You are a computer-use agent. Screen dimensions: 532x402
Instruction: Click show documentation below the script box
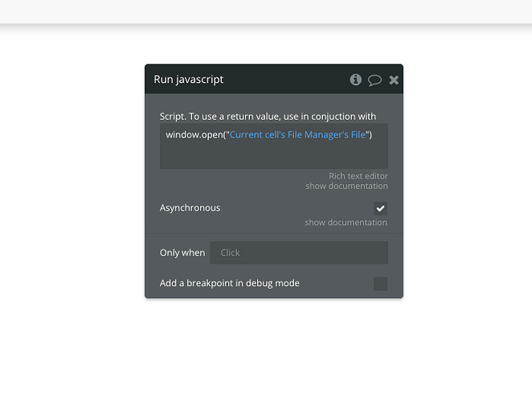tap(346, 187)
